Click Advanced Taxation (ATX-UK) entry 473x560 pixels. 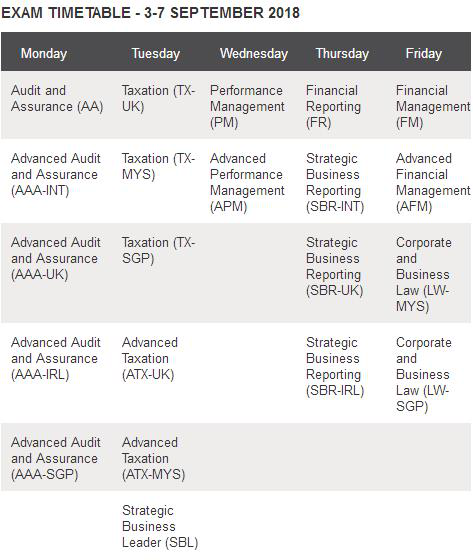[150, 358]
